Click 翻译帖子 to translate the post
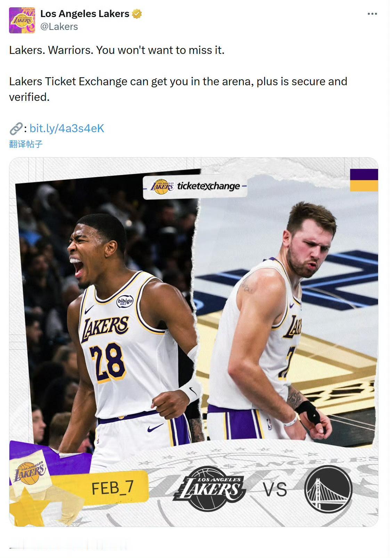 [x=26, y=144]
